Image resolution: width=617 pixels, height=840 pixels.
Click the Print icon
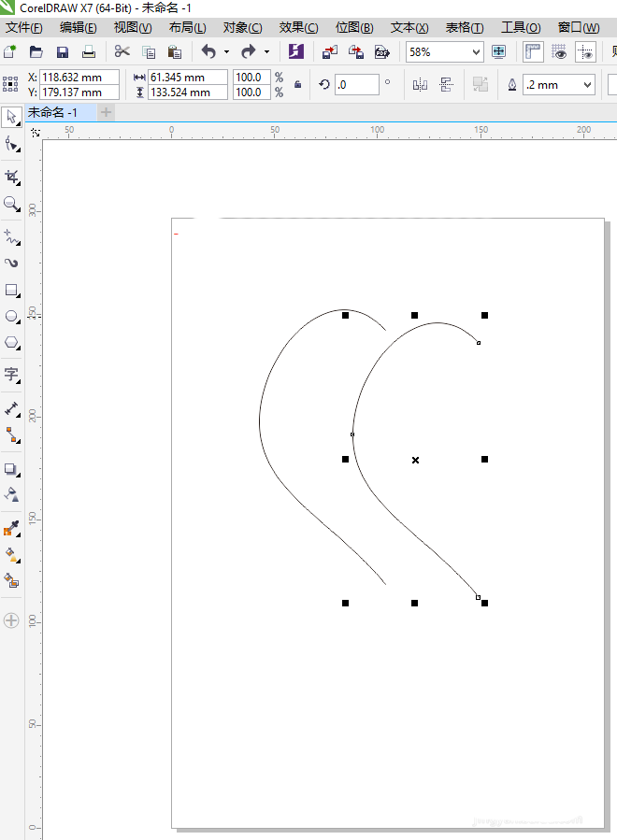[x=89, y=52]
